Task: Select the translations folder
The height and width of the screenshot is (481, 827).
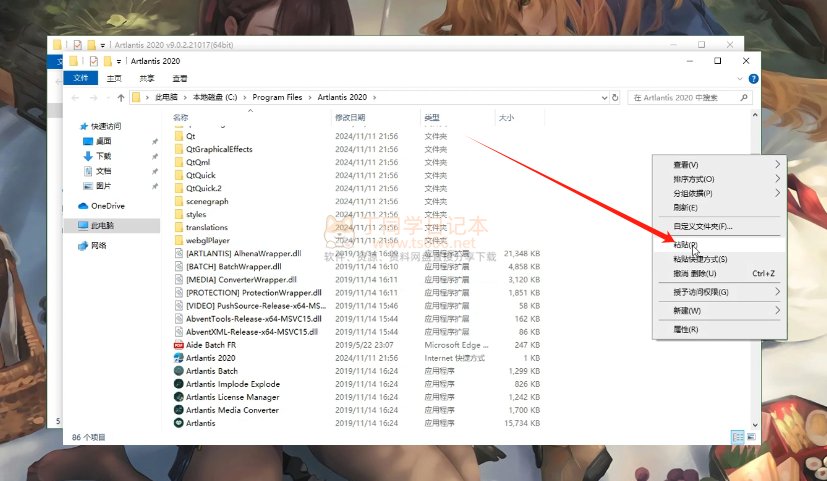Action: click(x=206, y=228)
